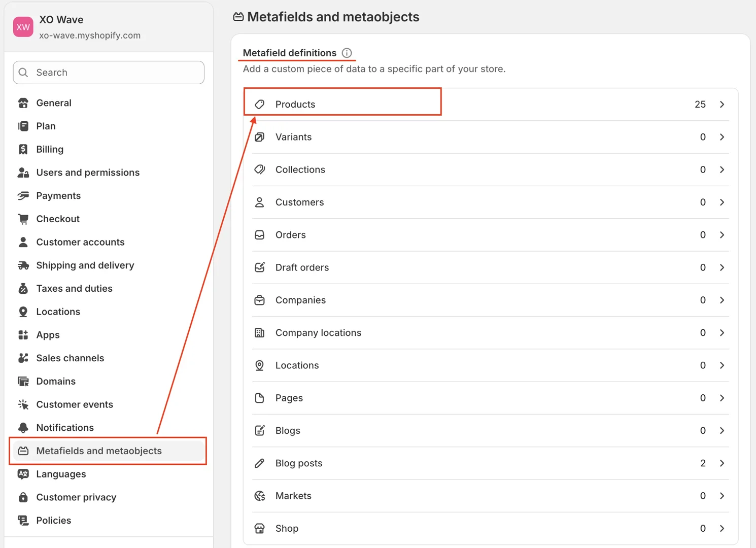Open Company locations metafield definitions
This screenshot has height=548, width=756.
318,333
